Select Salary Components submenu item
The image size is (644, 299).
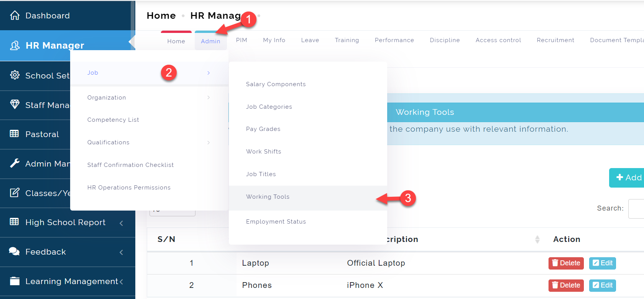(308, 84)
